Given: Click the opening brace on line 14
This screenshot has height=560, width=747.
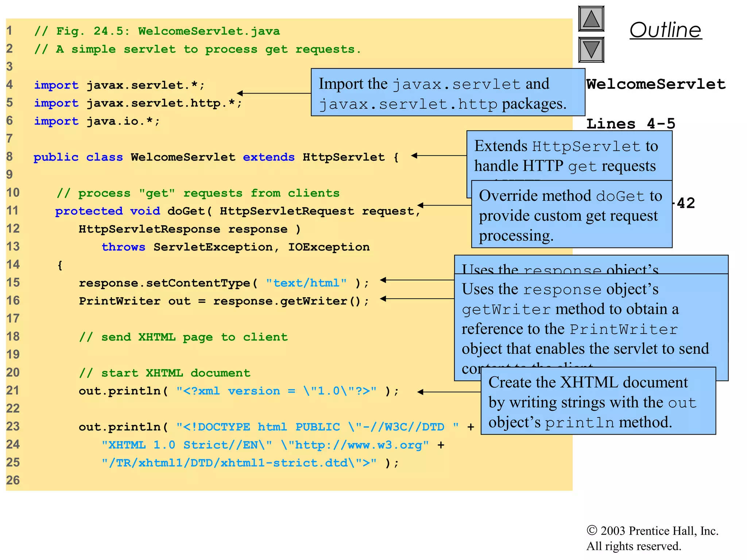Looking at the screenshot, I should point(60,265).
